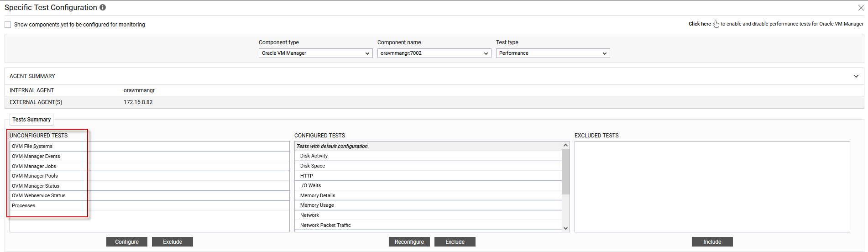Click configured tests scrollbar up arrow
The image size is (868, 252).
pyautogui.click(x=566, y=145)
